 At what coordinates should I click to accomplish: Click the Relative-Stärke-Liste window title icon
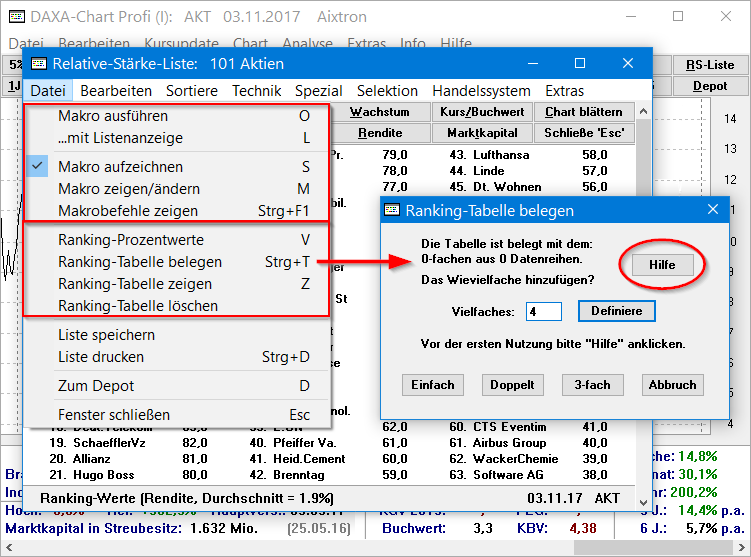39,64
